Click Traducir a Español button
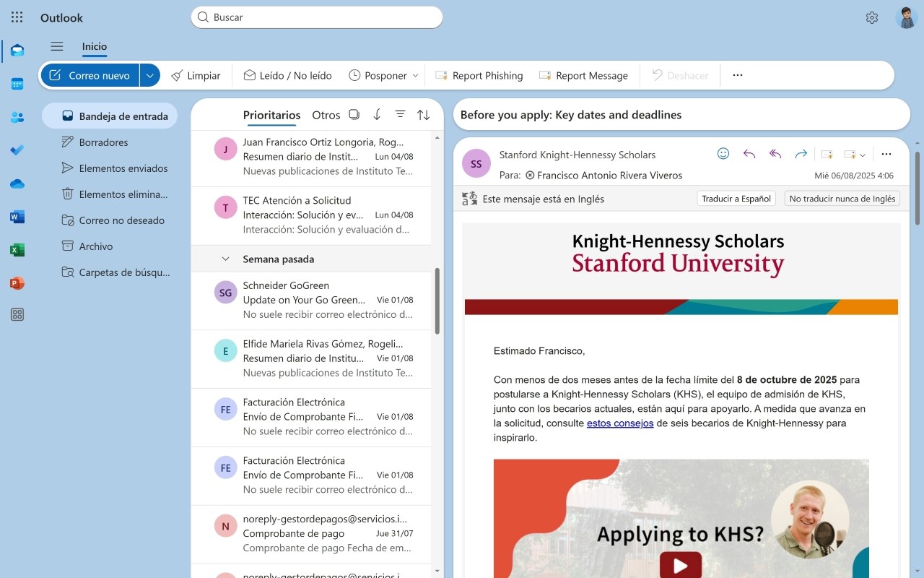The width and height of the screenshot is (924, 578). tap(736, 199)
